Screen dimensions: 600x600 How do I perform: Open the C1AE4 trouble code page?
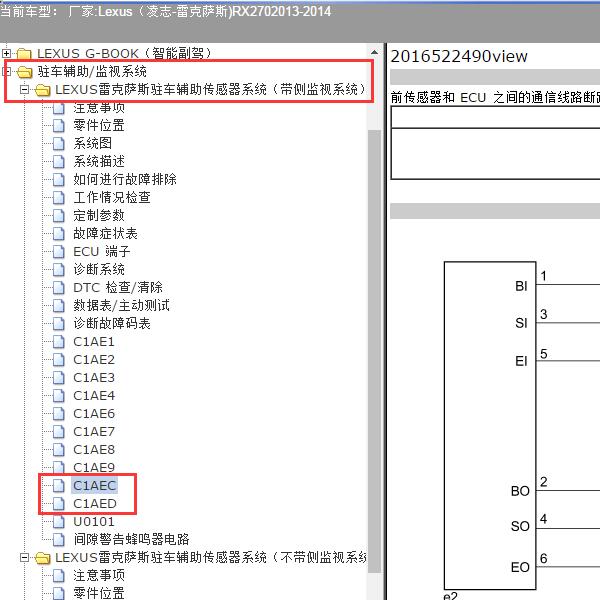tap(94, 395)
